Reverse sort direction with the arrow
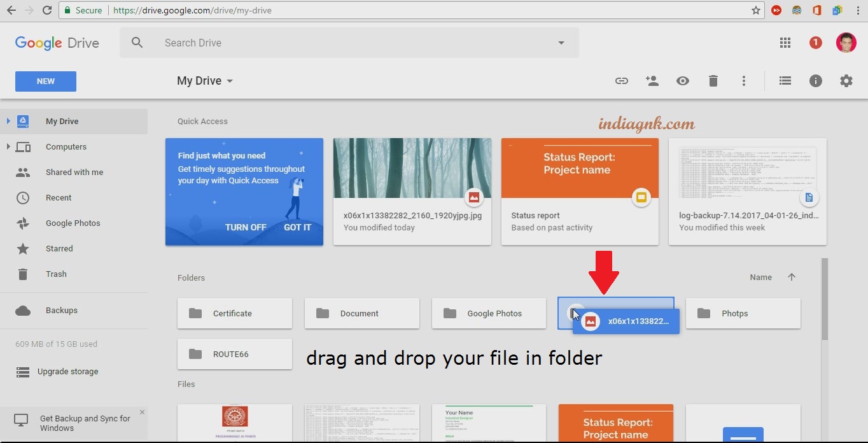 point(792,277)
